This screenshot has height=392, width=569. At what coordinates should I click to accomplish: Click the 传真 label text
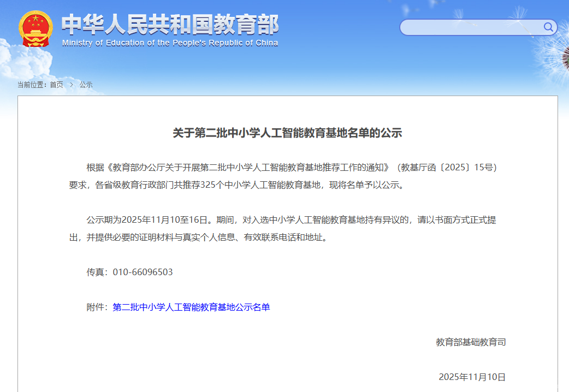96,272
